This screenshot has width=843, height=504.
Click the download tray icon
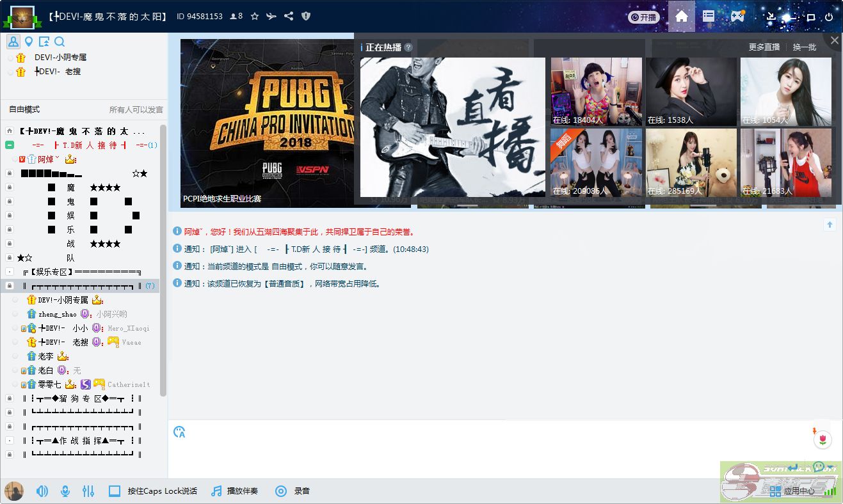(771, 17)
